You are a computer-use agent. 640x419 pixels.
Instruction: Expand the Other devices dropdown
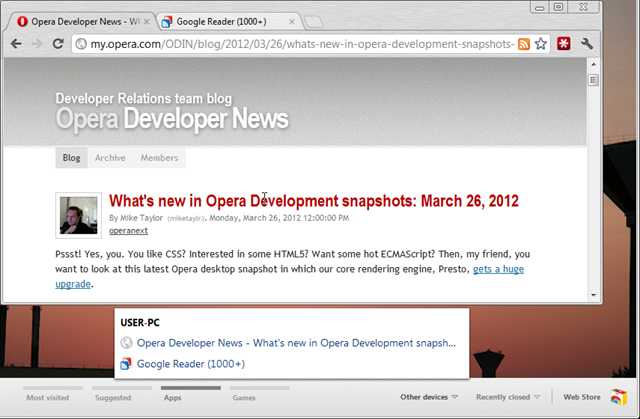point(429,397)
